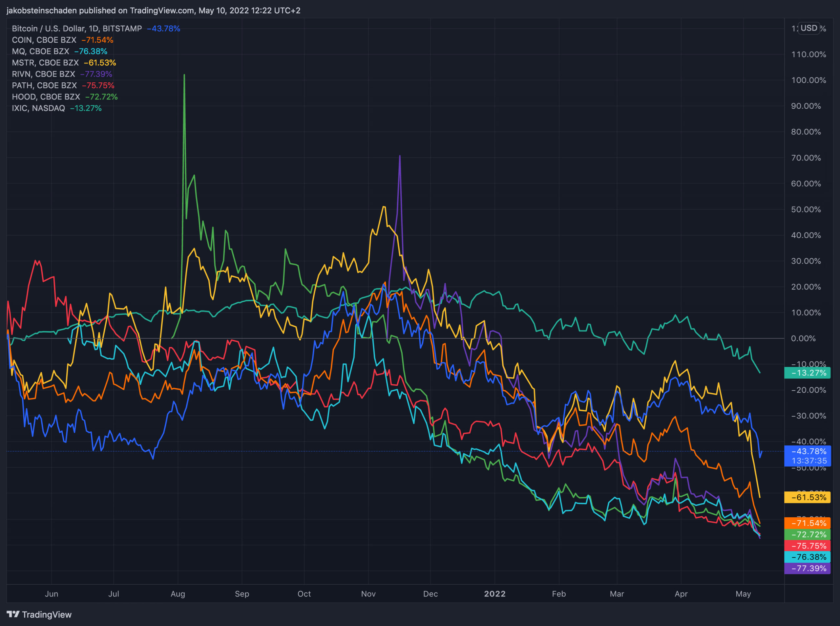Click the -71.54% COIN price label
Screen dimensions: 840x626
pyautogui.click(x=808, y=523)
